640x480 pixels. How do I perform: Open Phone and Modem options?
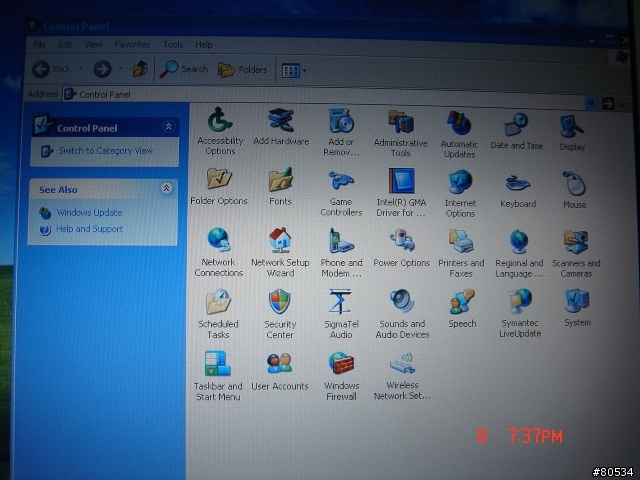(341, 253)
